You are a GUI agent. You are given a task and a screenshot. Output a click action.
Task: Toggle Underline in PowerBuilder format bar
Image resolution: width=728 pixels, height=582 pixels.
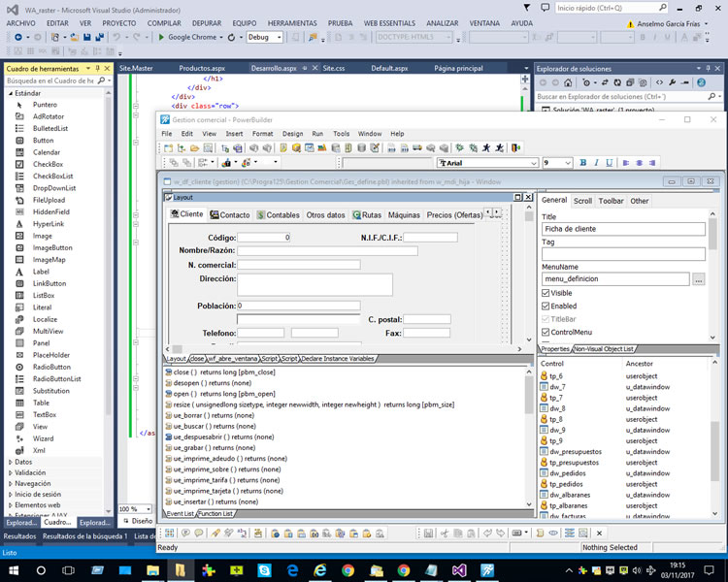(x=610, y=162)
